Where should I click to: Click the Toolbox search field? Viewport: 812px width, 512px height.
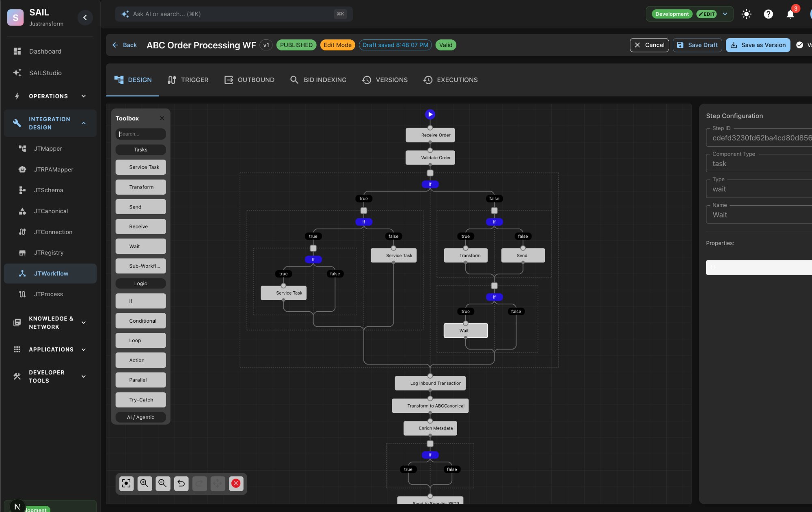(x=141, y=134)
